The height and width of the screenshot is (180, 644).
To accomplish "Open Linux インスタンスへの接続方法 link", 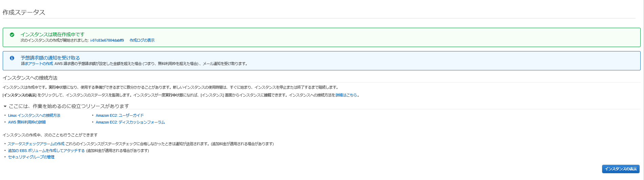I will point(34,115).
